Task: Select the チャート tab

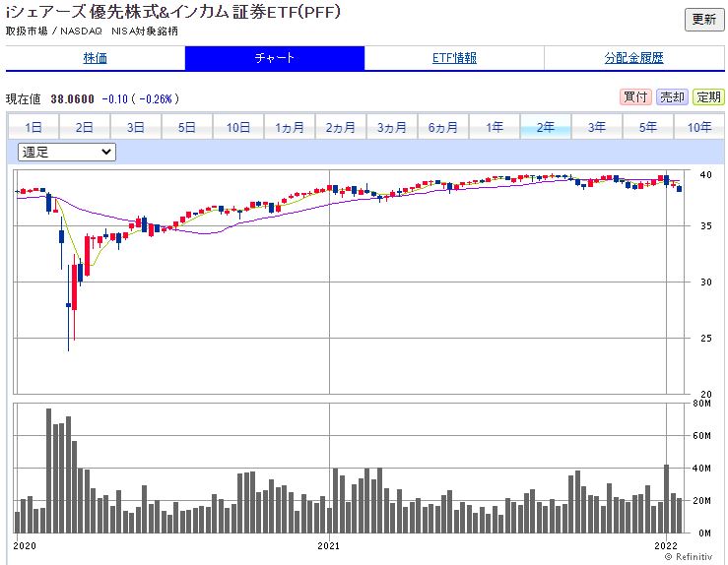Action: pyautogui.click(x=275, y=58)
